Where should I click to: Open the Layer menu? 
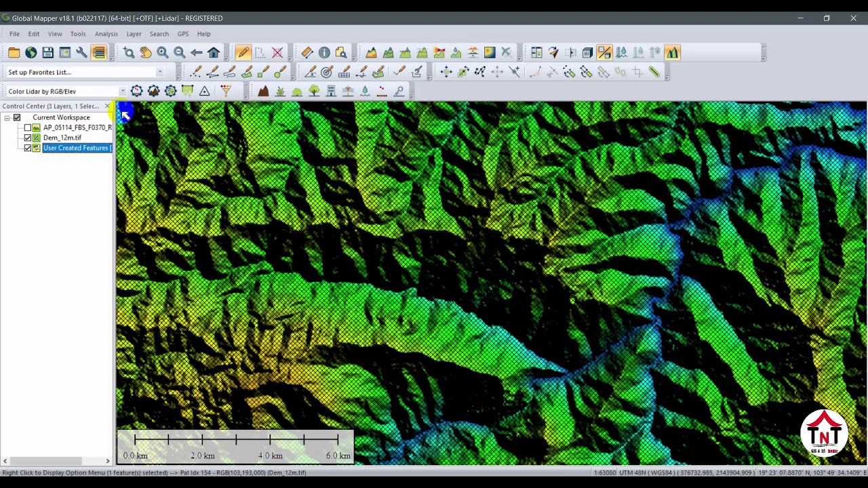pos(134,34)
